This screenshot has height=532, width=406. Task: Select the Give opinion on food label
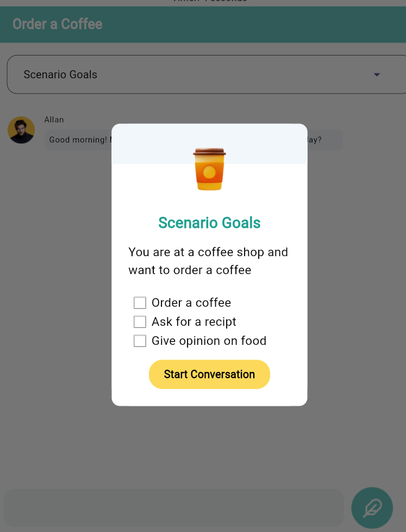209,341
